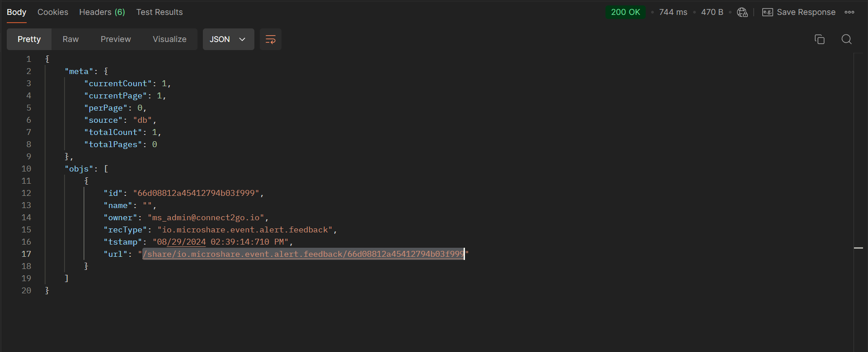The width and height of the screenshot is (868, 352).
Task: Click the 200 OK status badge
Action: point(625,12)
